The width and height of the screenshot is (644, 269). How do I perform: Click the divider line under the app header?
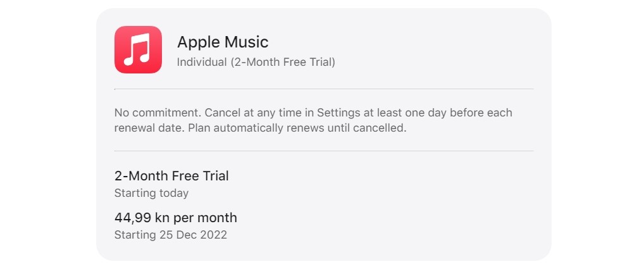coord(324,89)
